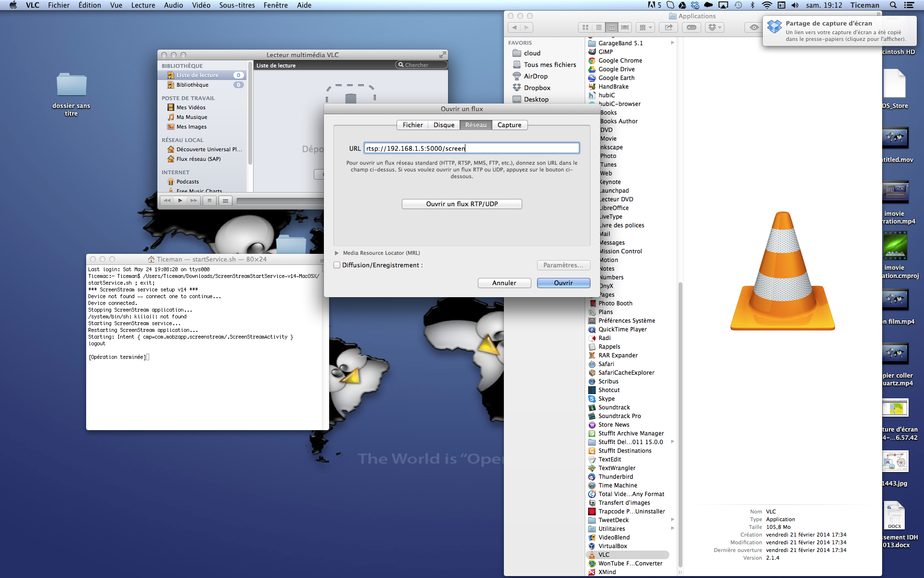This screenshot has width=924, height=578.
Task: Open Ma Musique in VLC sidebar
Action: point(192,117)
